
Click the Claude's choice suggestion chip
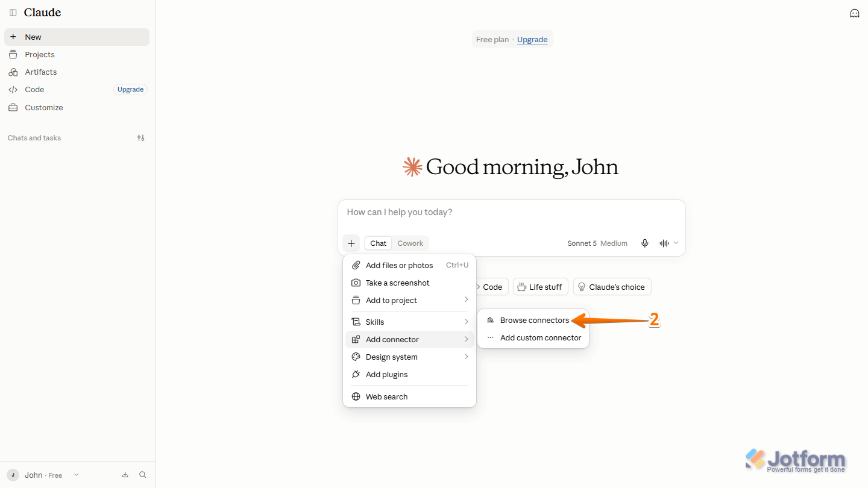coord(612,287)
